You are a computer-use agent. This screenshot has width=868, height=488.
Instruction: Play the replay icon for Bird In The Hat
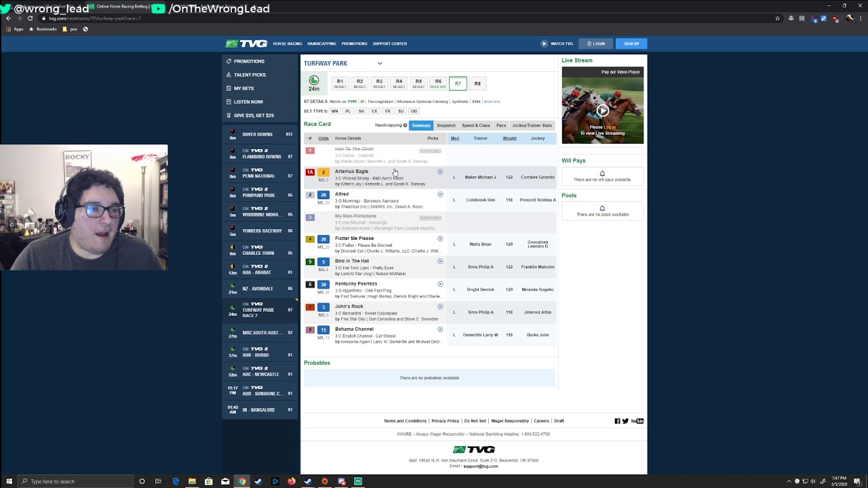click(440, 261)
